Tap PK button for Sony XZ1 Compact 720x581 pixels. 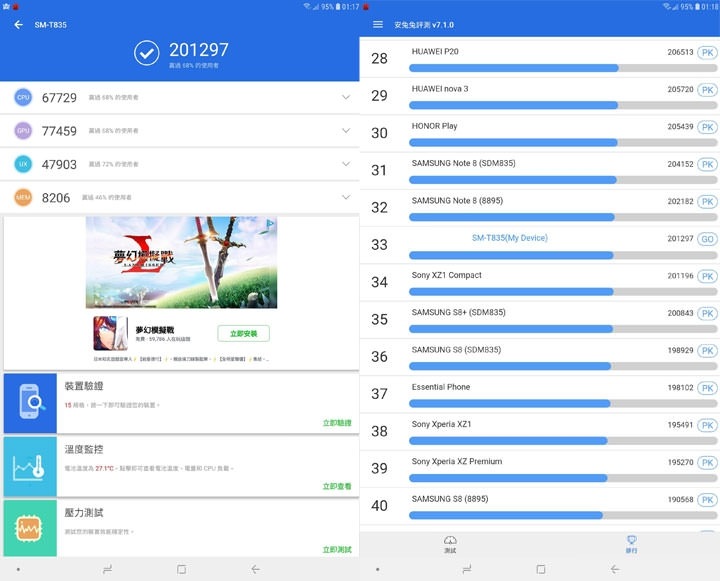pyautogui.click(x=707, y=276)
